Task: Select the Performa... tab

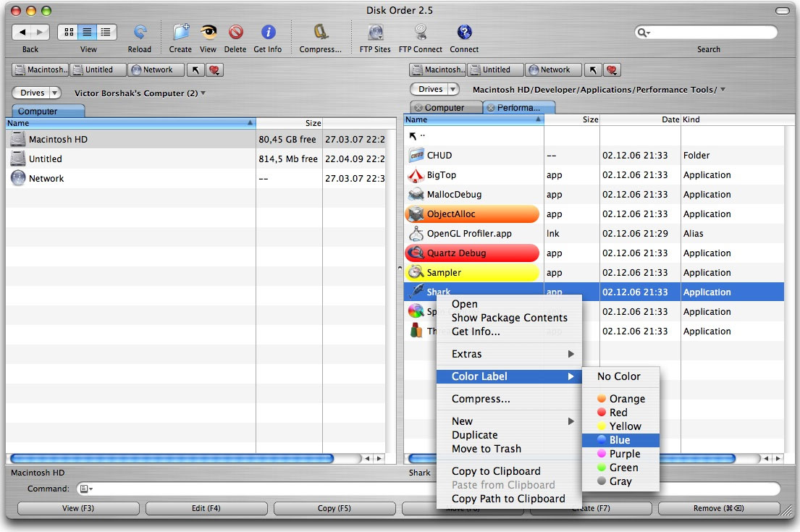Action: click(x=519, y=108)
